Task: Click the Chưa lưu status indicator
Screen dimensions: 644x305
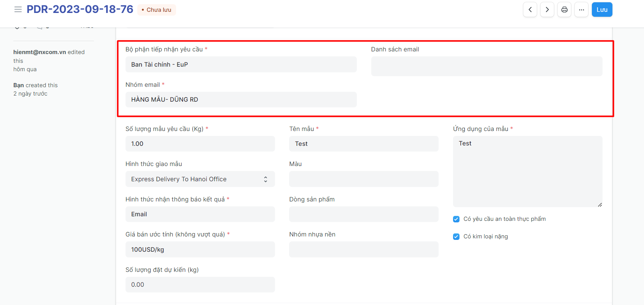Action: 156,10
